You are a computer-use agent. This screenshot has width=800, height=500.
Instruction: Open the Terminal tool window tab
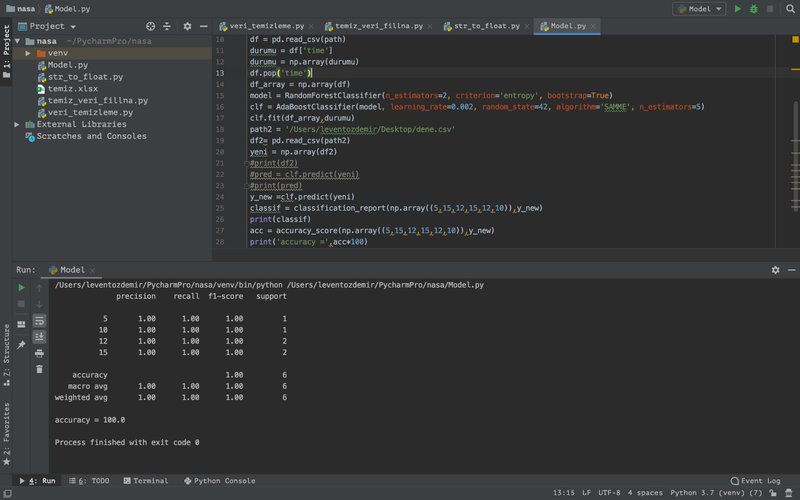[x=144, y=481]
